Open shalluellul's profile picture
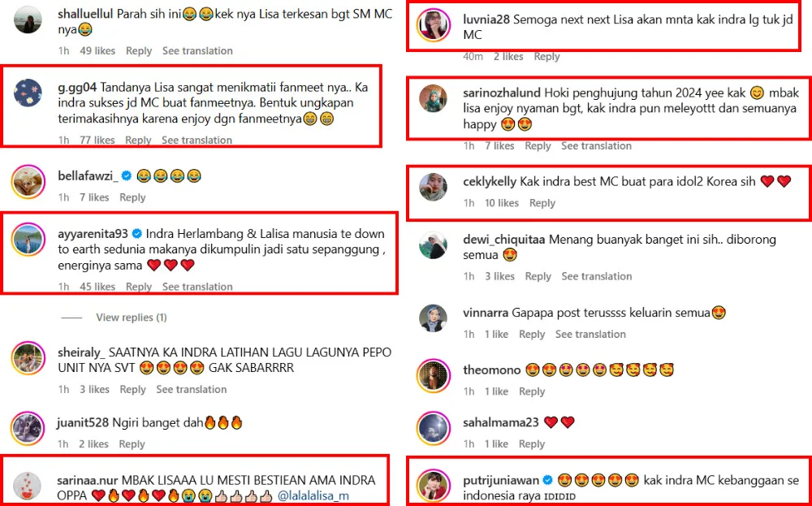 click(x=28, y=19)
